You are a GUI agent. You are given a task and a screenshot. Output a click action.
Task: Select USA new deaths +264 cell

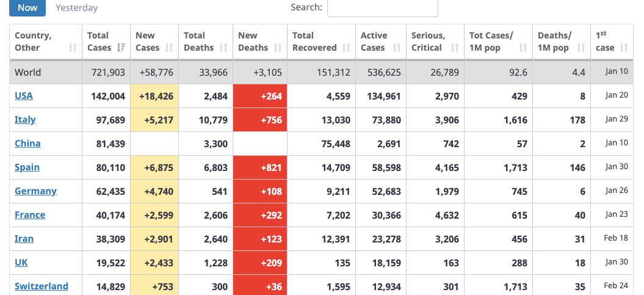coord(260,96)
